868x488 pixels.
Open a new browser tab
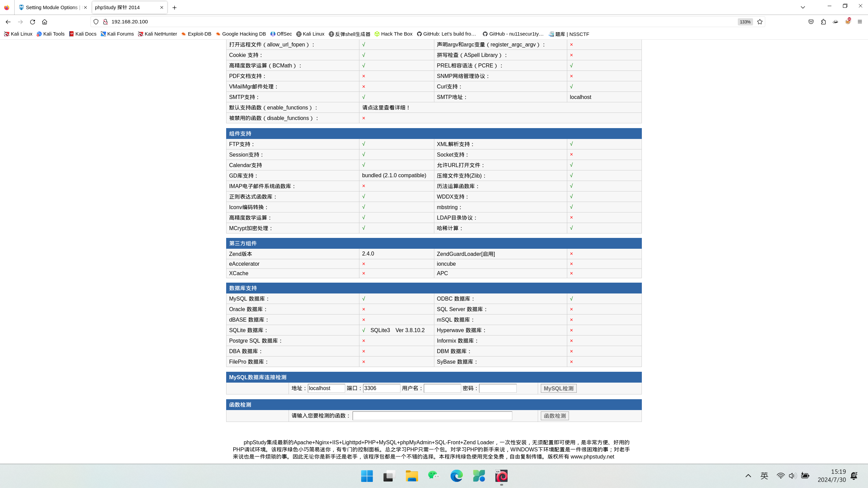pyautogui.click(x=174, y=7)
